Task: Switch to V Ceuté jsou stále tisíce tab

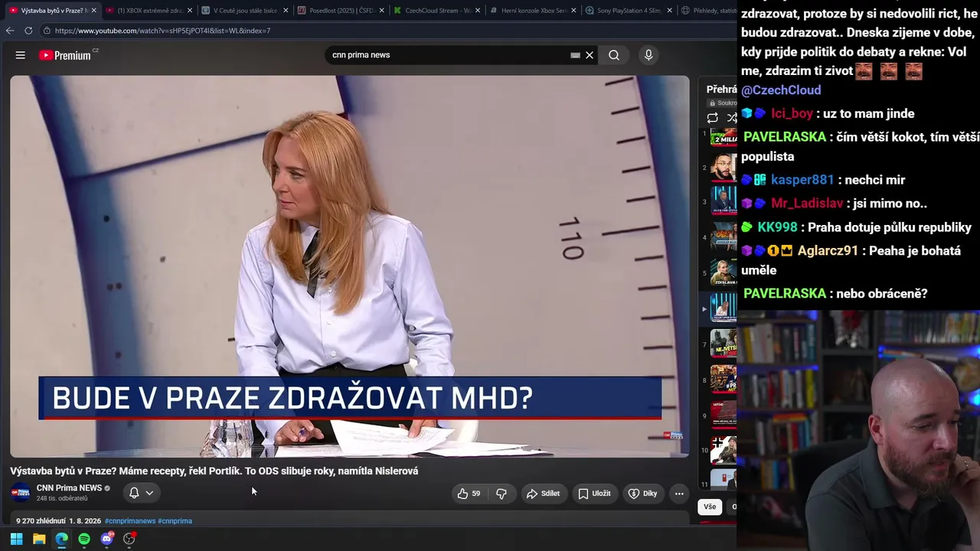Action: 245,11
